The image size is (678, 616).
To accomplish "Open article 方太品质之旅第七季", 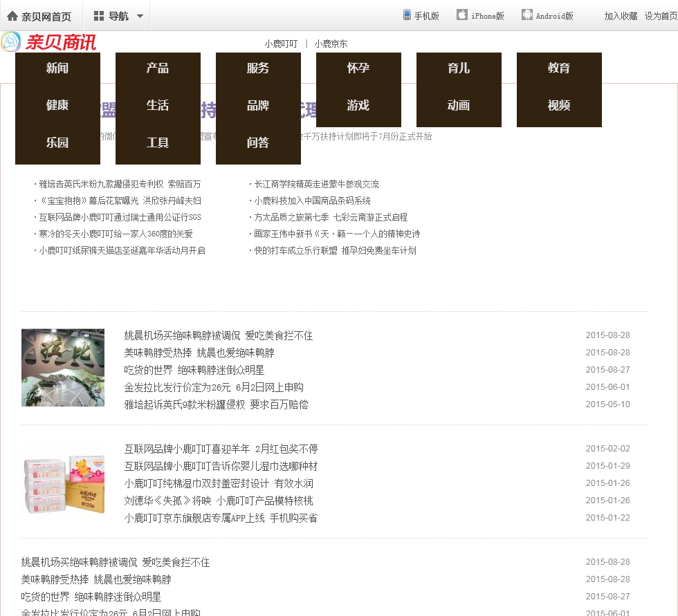I will 331,217.
